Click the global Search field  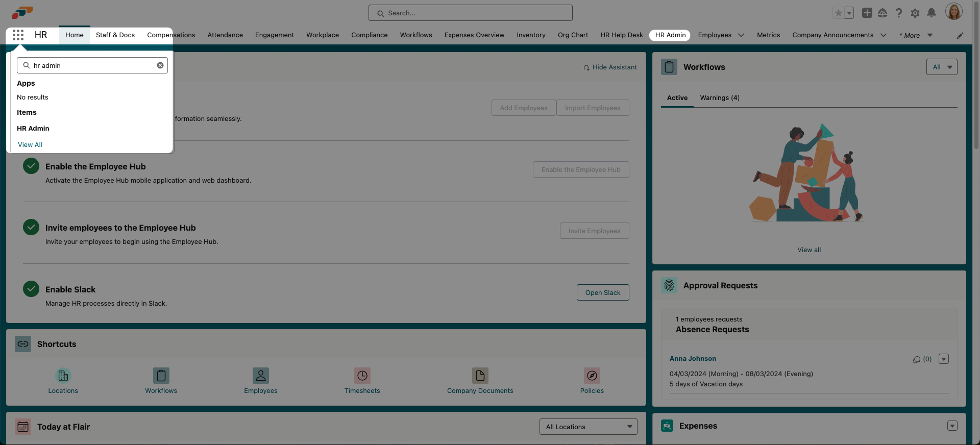point(470,13)
